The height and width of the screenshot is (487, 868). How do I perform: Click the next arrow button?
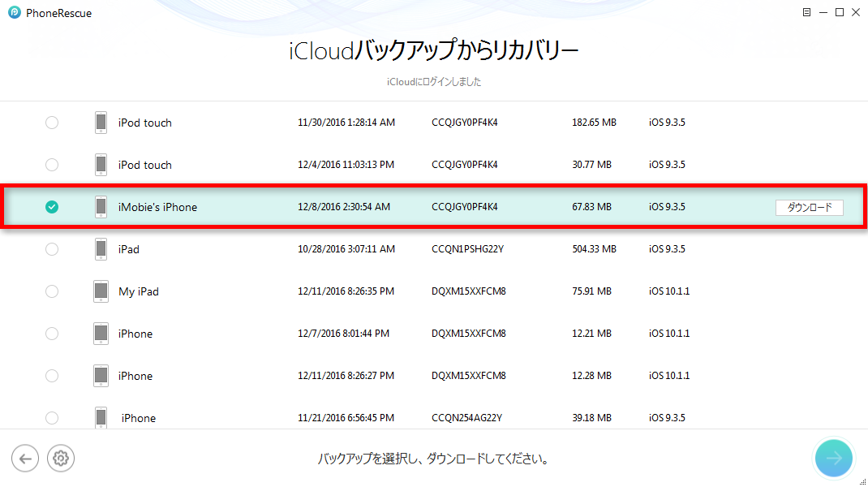pyautogui.click(x=834, y=459)
